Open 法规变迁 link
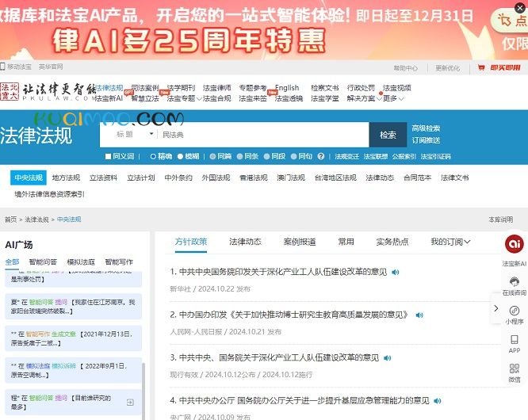The image size is (528, 420). point(346,156)
